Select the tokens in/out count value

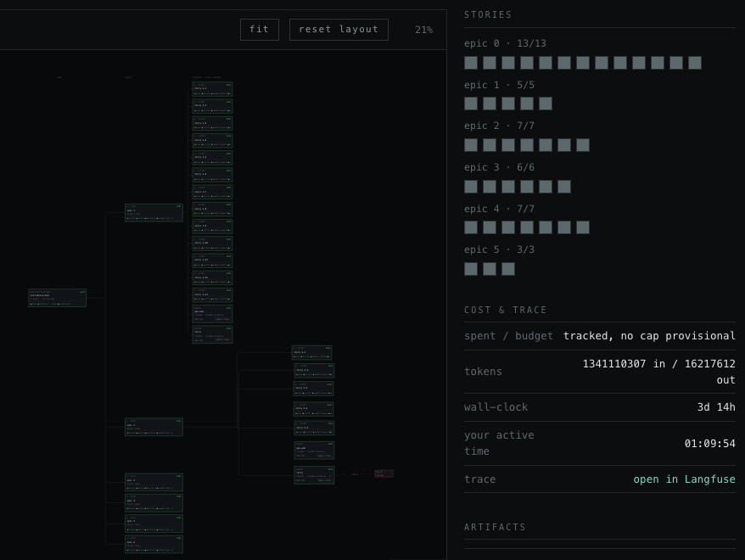tap(659, 372)
